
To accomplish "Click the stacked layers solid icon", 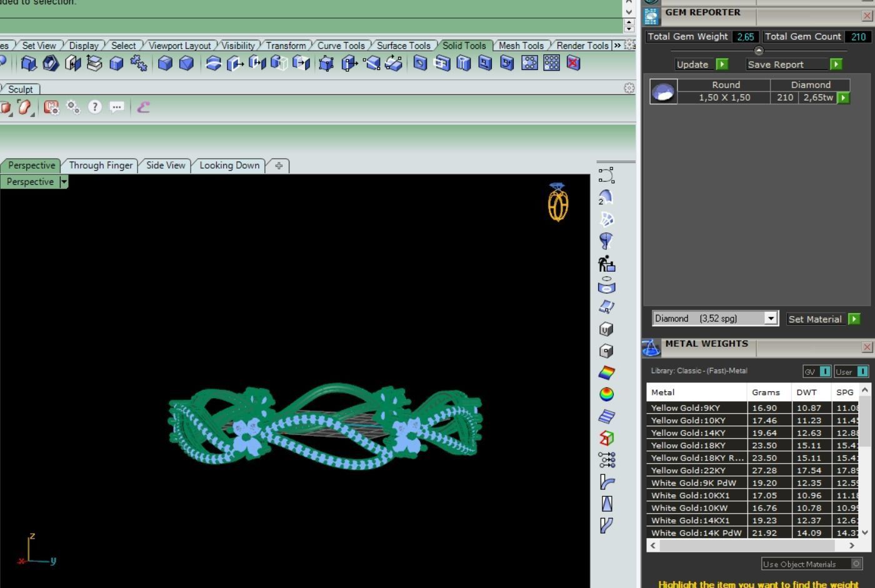I will pos(94,63).
